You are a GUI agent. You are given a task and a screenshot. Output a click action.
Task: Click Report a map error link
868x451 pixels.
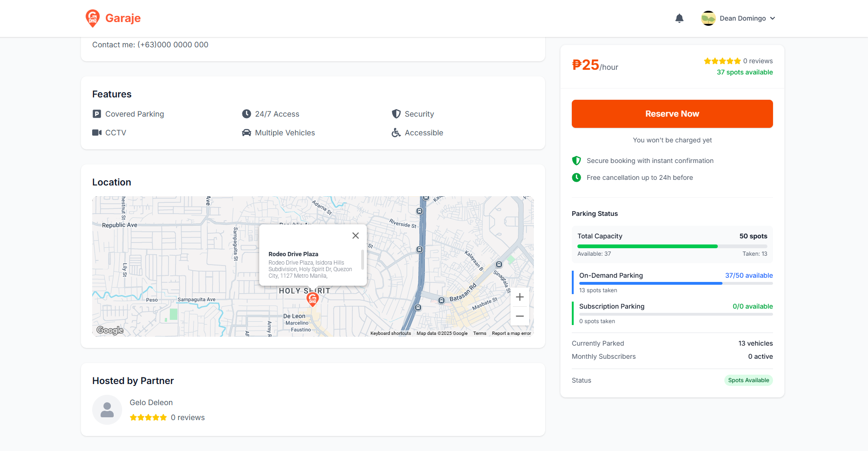point(511,333)
